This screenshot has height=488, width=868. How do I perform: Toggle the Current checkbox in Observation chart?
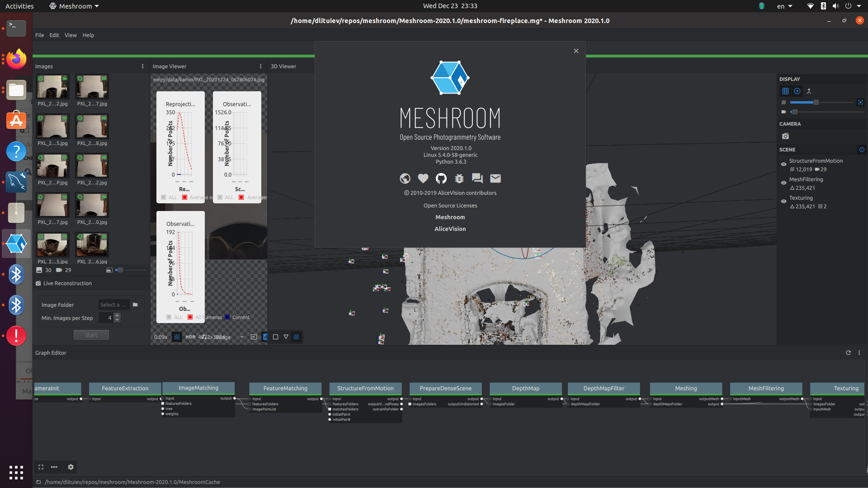(227, 317)
